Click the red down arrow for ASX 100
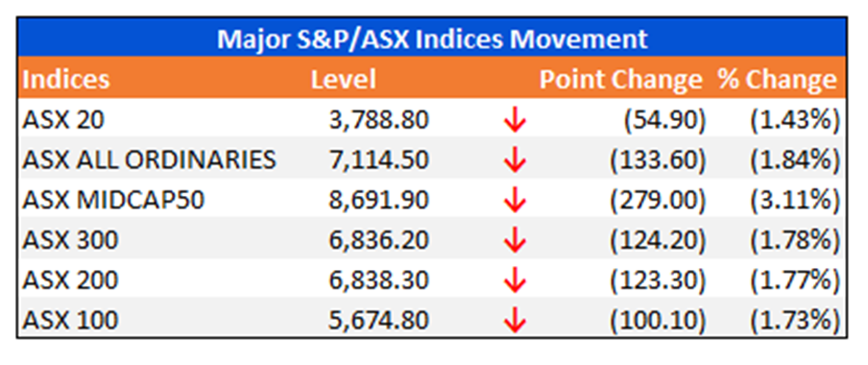Image resolution: width=868 pixels, height=365 pixels. pos(515,321)
